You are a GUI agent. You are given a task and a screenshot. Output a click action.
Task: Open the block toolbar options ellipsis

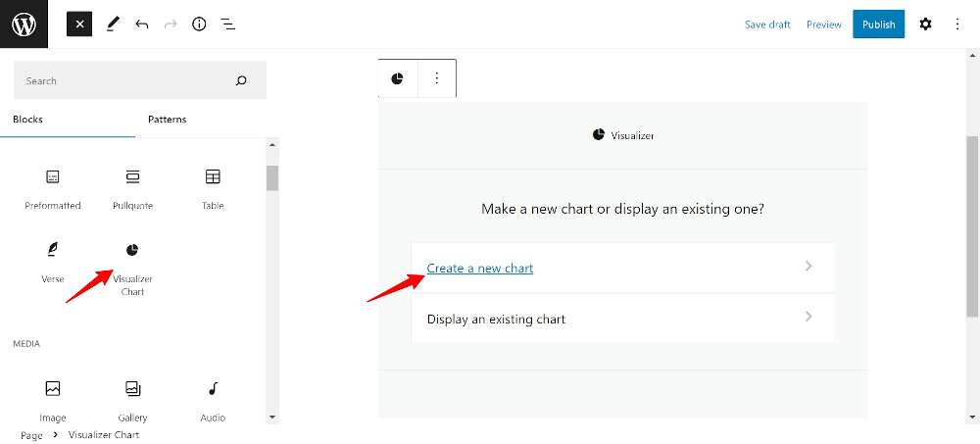pos(437,78)
